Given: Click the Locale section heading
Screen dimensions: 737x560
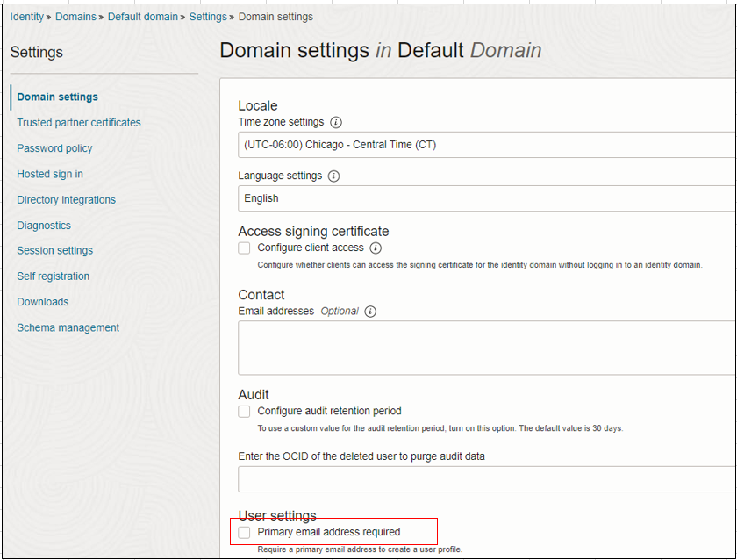Looking at the screenshot, I should [258, 106].
